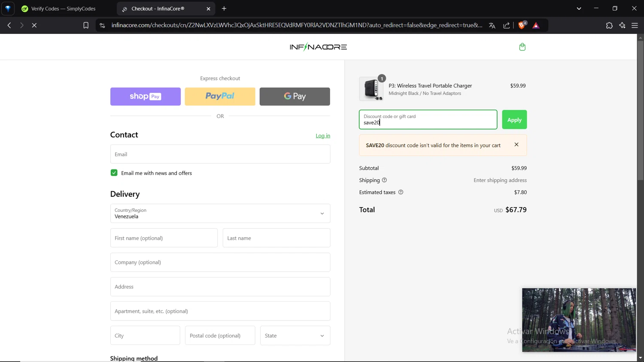644x362 pixels.
Task: Click the City field
Action: pyautogui.click(x=145, y=335)
